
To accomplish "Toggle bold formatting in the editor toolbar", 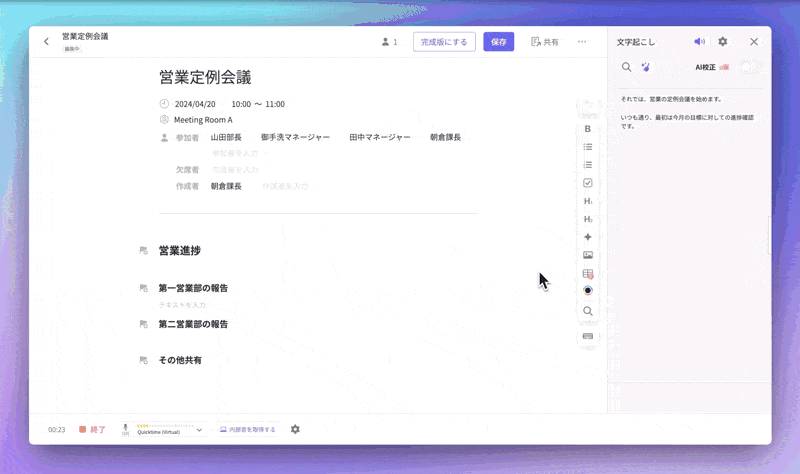I will [588, 129].
